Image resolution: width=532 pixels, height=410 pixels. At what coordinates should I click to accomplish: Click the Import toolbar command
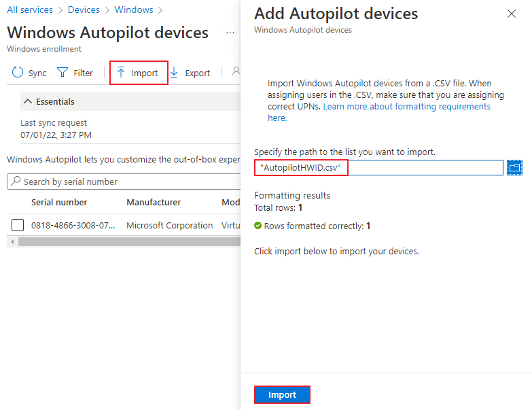[x=139, y=73]
